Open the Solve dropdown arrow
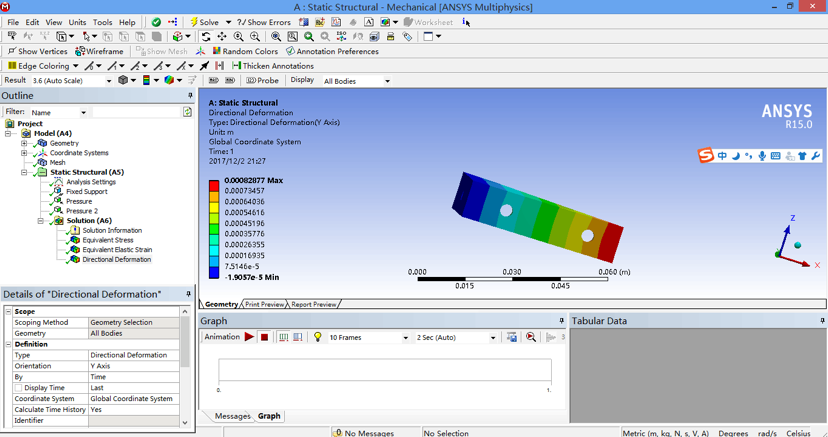The height and width of the screenshot is (437, 828). point(228,22)
